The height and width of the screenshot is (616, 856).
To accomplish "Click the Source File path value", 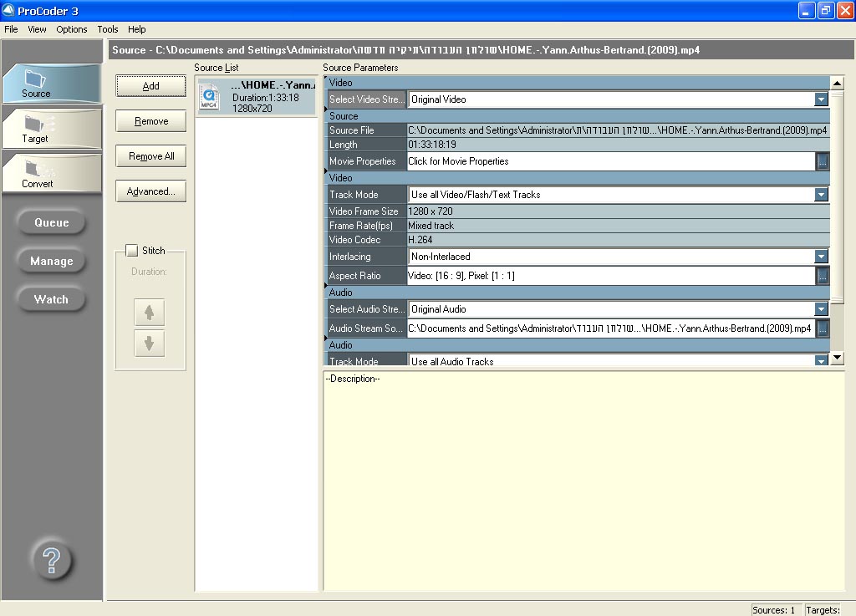I will pos(618,130).
